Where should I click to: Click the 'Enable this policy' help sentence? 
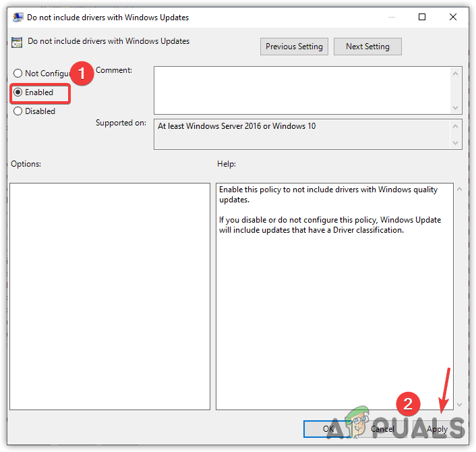click(328, 195)
